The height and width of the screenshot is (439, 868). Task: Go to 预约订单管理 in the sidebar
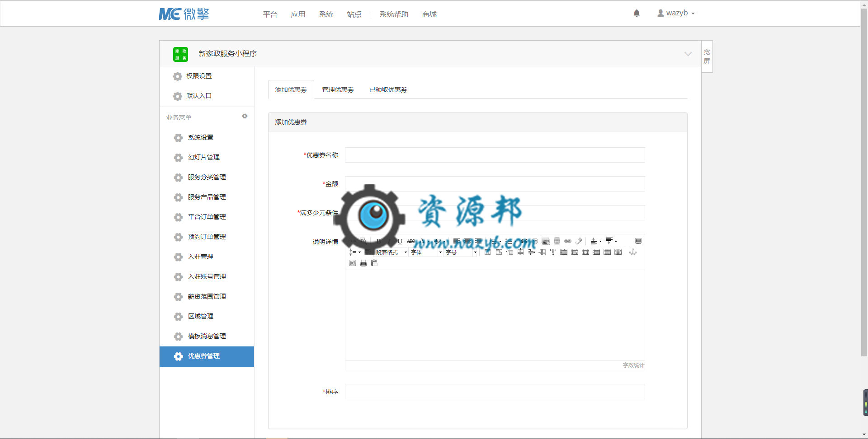pyautogui.click(x=207, y=237)
